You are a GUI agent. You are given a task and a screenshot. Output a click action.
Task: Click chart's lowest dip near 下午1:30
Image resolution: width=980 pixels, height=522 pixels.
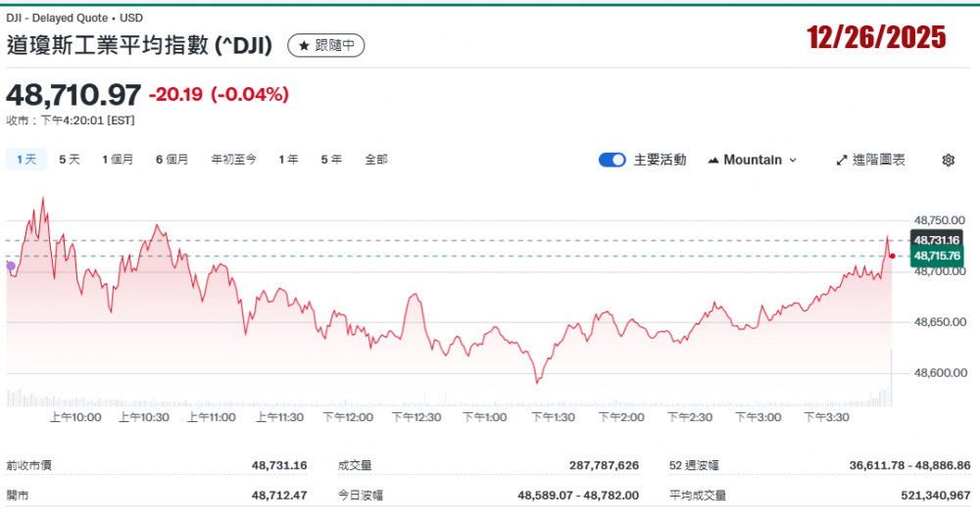point(537,382)
